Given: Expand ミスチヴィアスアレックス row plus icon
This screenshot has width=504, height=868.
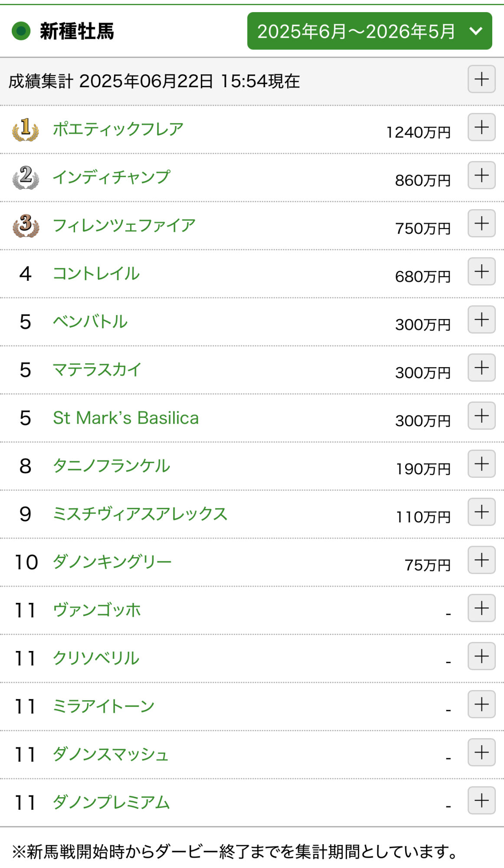Looking at the screenshot, I should 481,512.
